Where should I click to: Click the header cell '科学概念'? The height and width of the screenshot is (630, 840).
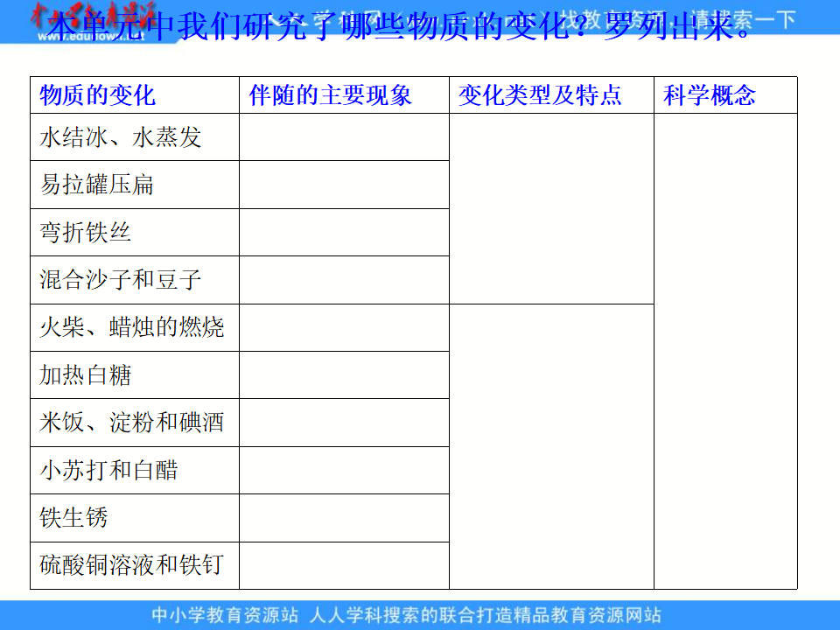coord(725,95)
